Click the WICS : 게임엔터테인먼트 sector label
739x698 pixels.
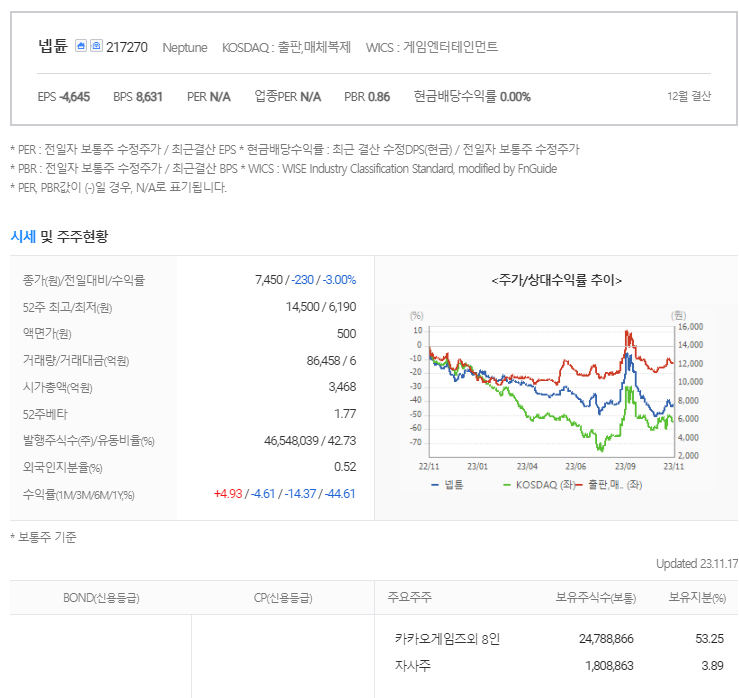pos(432,47)
